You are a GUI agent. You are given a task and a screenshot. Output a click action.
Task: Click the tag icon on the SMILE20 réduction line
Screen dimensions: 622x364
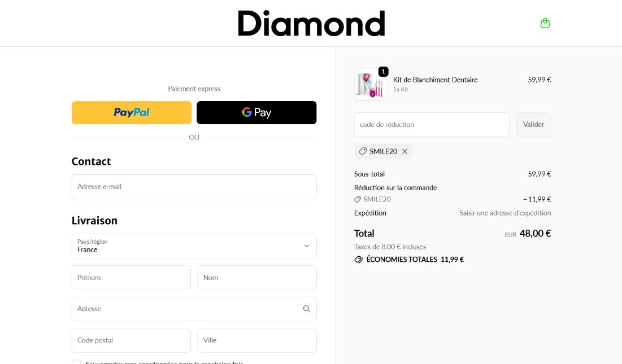(357, 199)
